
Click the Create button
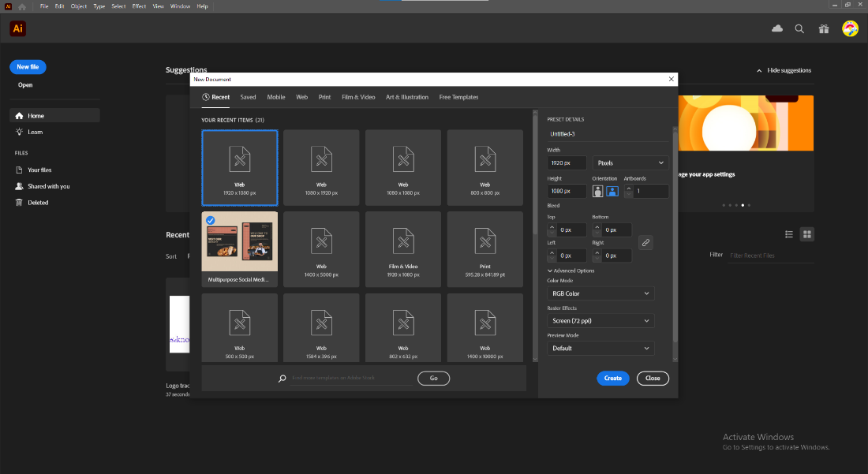coord(613,378)
